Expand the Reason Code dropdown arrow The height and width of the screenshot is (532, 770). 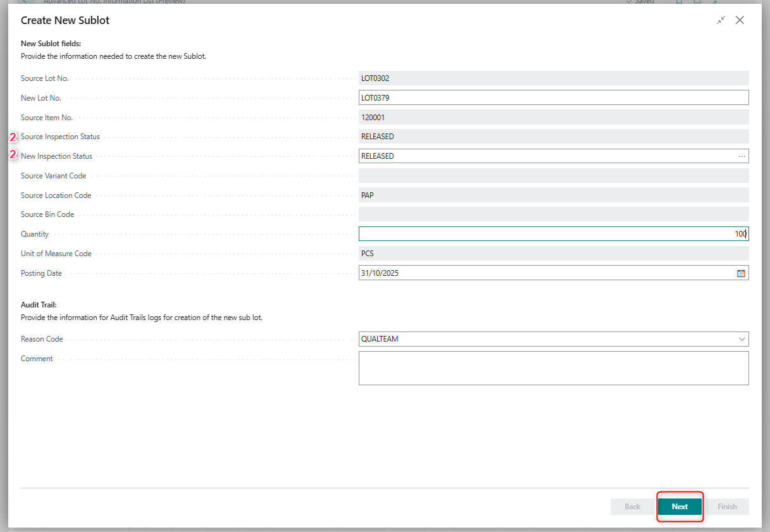click(x=742, y=339)
